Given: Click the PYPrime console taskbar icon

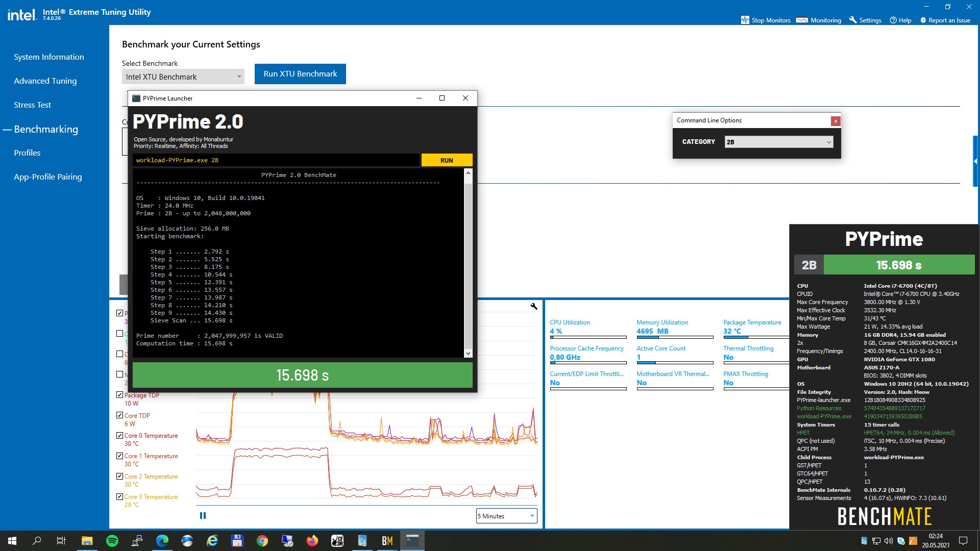Looking at the screenshot, I should tap(412, 541).
